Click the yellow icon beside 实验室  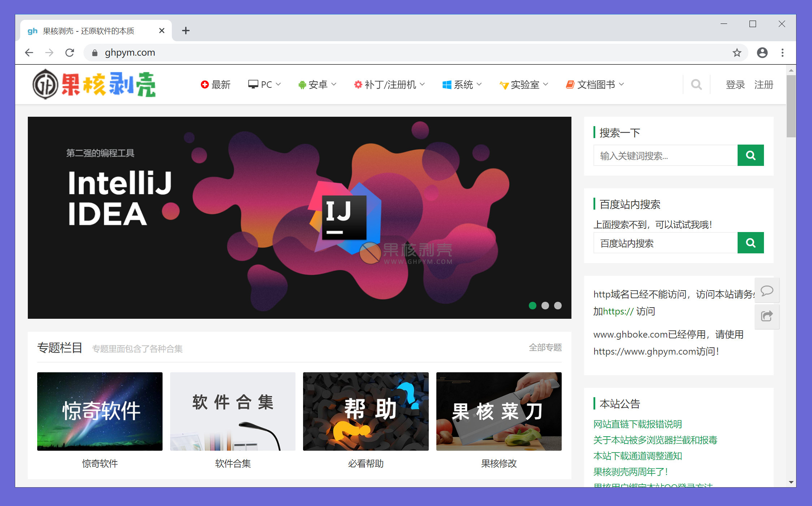tap(504, 85)
